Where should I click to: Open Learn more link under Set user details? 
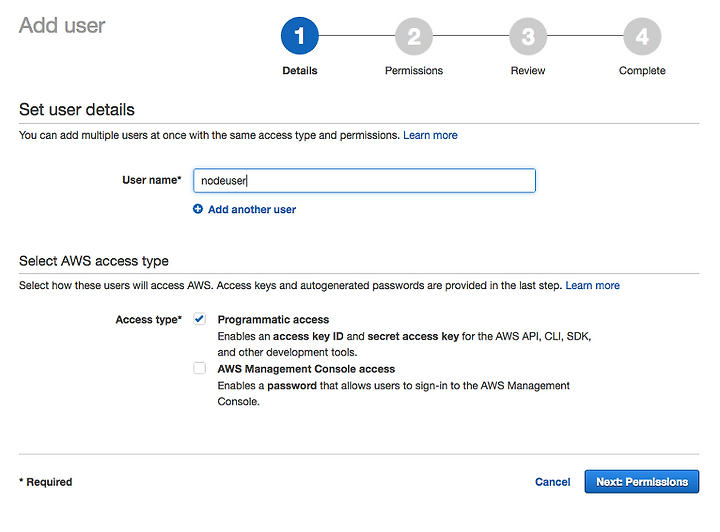click(430, 135)
